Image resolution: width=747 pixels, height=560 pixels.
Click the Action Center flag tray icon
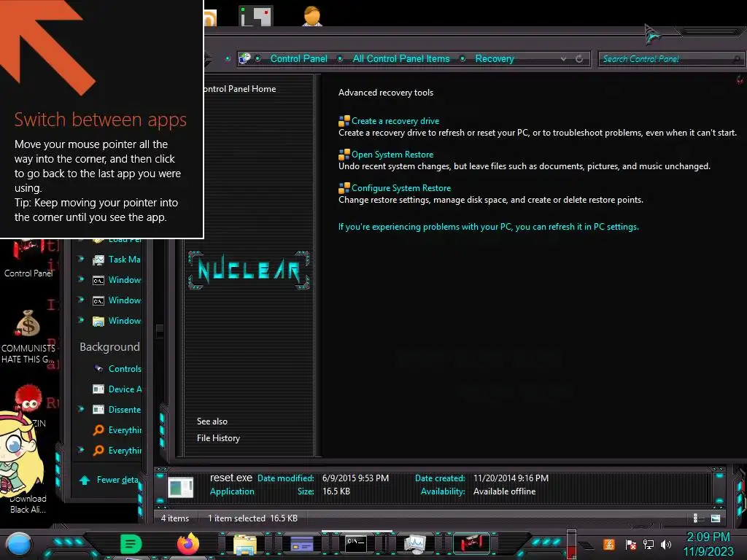pyautogui.click(x=631, y=545)
